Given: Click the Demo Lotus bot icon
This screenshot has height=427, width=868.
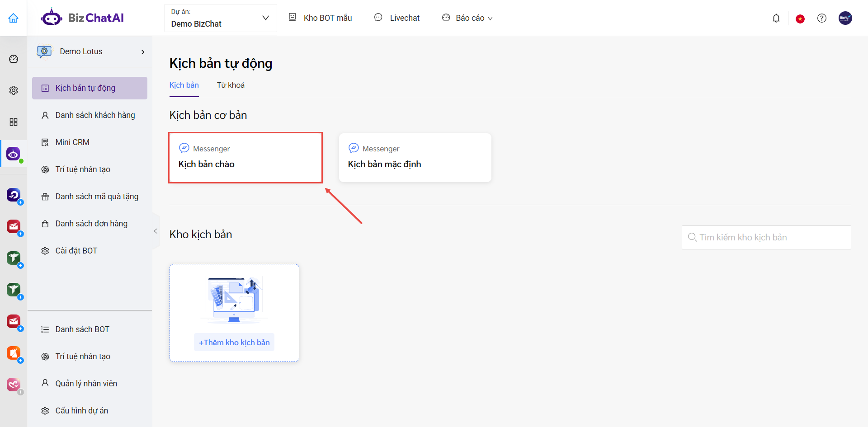Looking at the screenshot, I should [44, 52].
